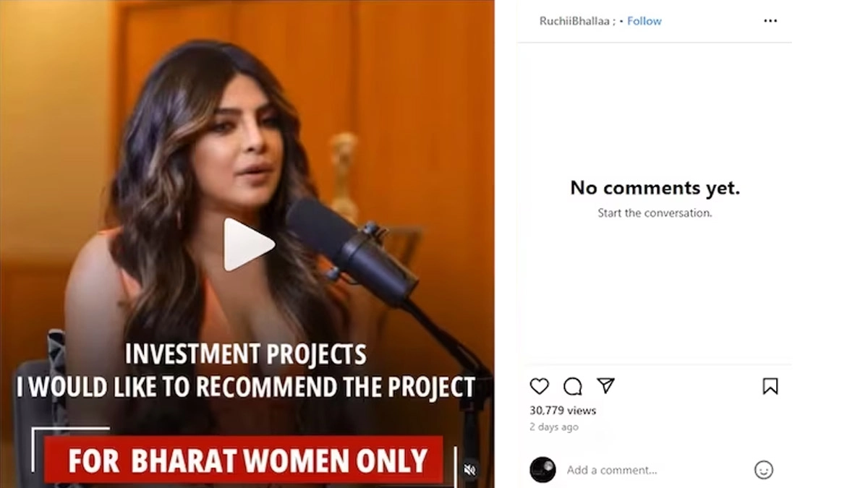The image size is (868, 488).
Task: Open the 2 days ago timestamp
Action: pos(554,427)
